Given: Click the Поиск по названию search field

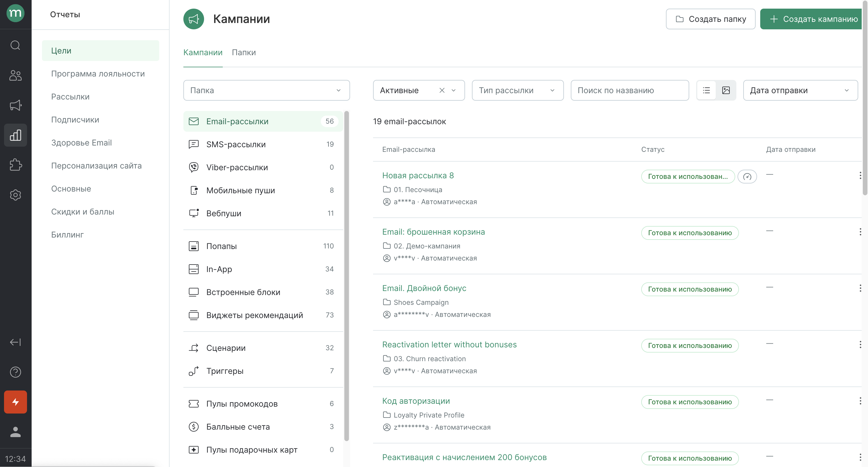Looking at the screenshot, I should coord(629,90).
